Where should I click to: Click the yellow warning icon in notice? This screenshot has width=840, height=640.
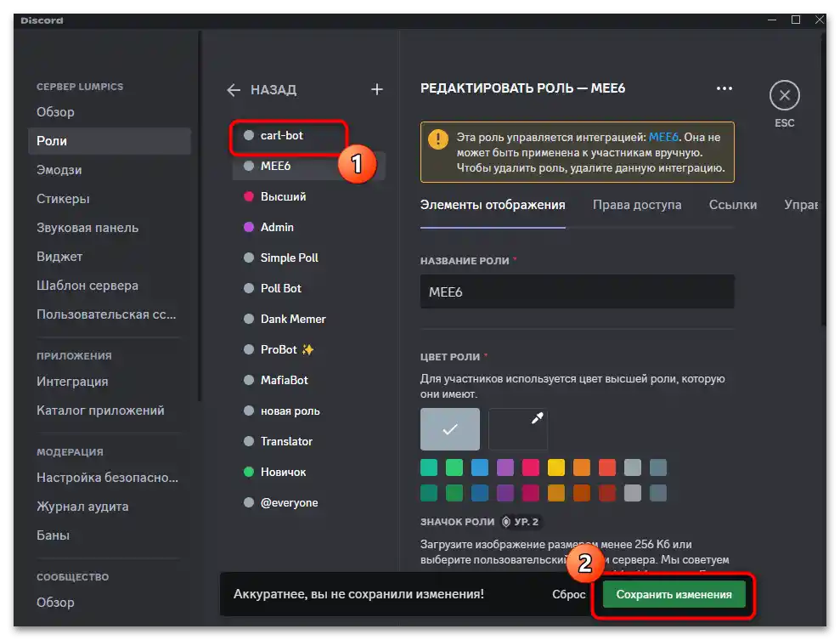click(437, 139)
